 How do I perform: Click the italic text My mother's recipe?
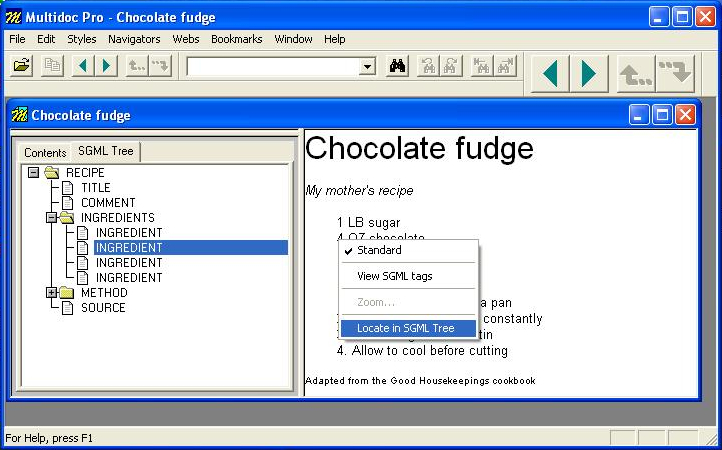pyautogui.click(x=359, y=191)
